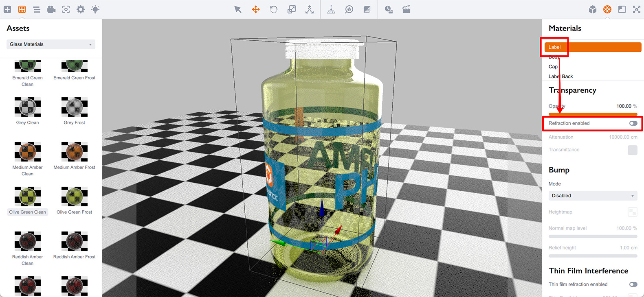Screen dimensions: 644x297
Task: Choose Grey Clean material thumbnail
Action: 28,107
